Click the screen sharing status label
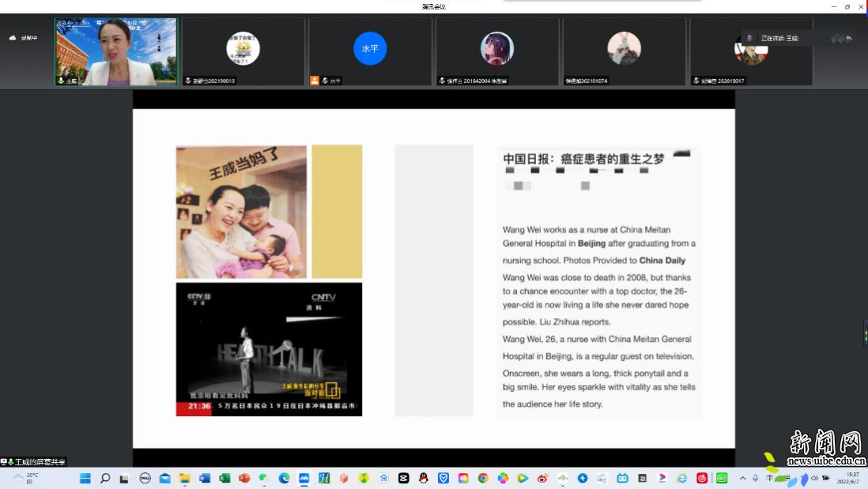This screenshot has width=868, height=489. coord(33,462)
